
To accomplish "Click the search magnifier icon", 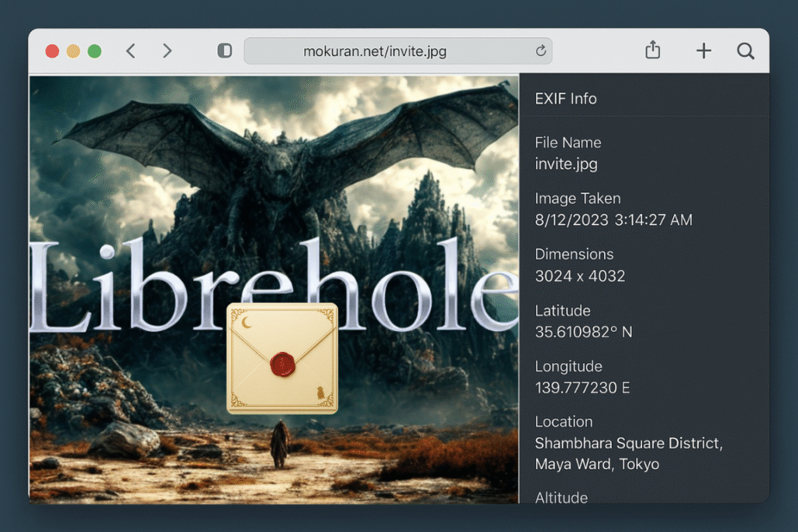I will (746, 51).
